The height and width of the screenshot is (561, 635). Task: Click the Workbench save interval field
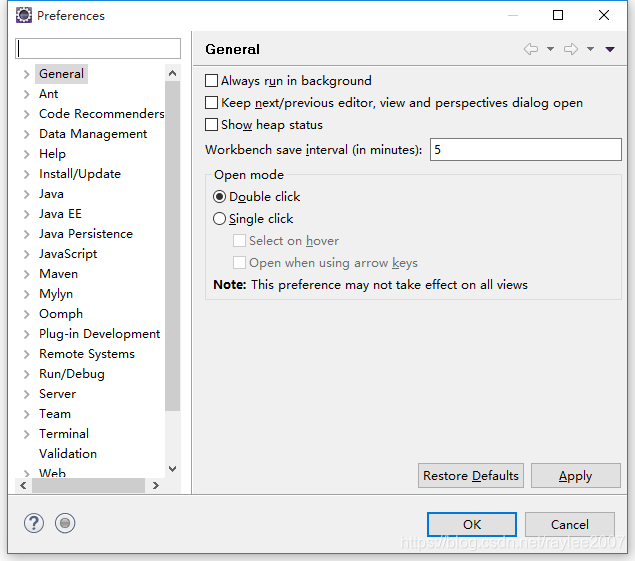(526, 149)
